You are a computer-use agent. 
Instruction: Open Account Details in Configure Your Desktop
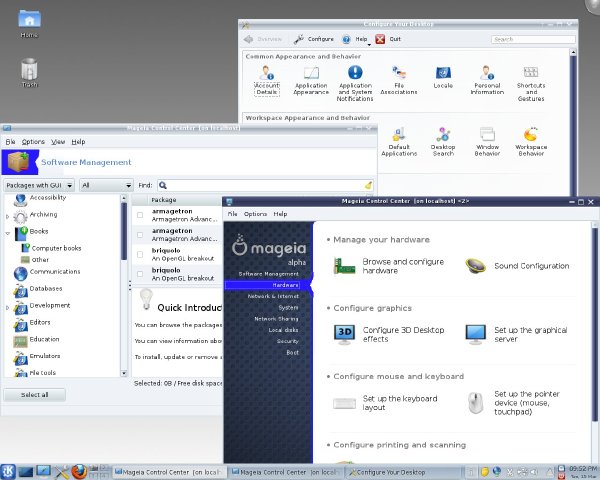[x=267, y=80]
